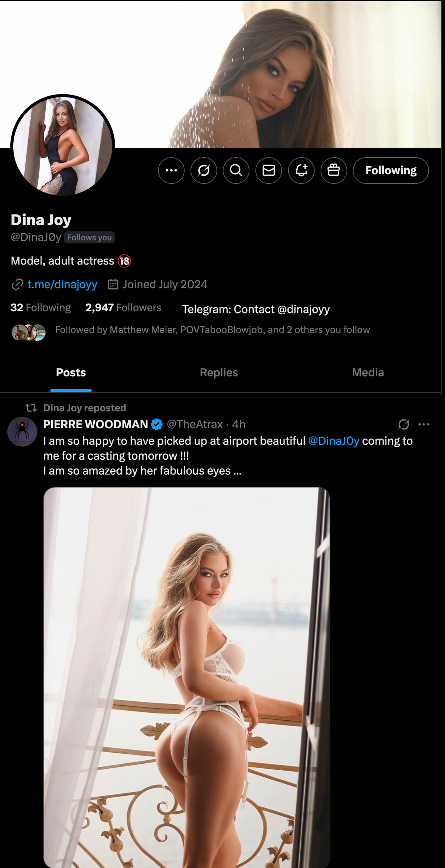The width and height of the screenshot is (445, 868).
Task: Click the Grok icon on profile
Action: pos(204,171)
